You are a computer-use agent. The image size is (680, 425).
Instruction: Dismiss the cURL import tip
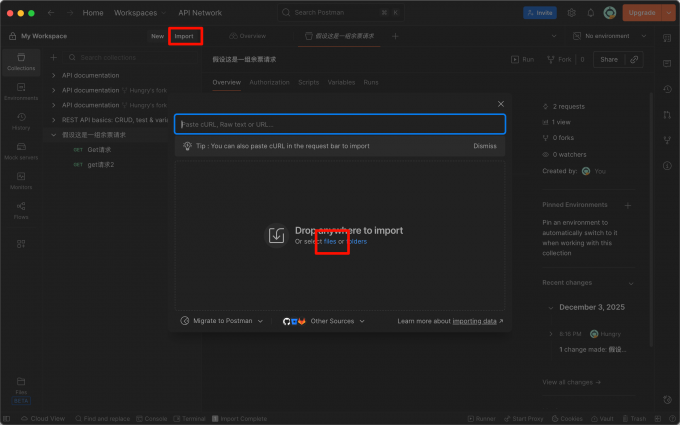485,146
